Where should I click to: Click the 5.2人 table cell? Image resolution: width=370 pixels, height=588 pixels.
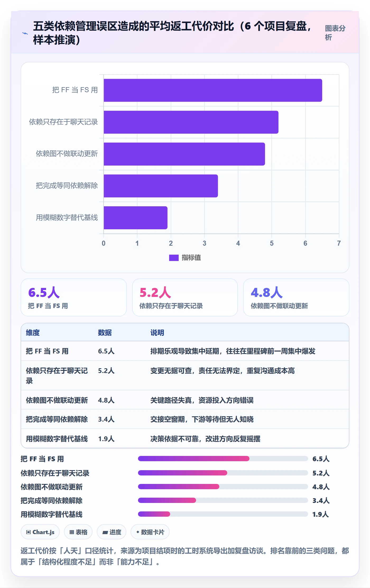106,371
